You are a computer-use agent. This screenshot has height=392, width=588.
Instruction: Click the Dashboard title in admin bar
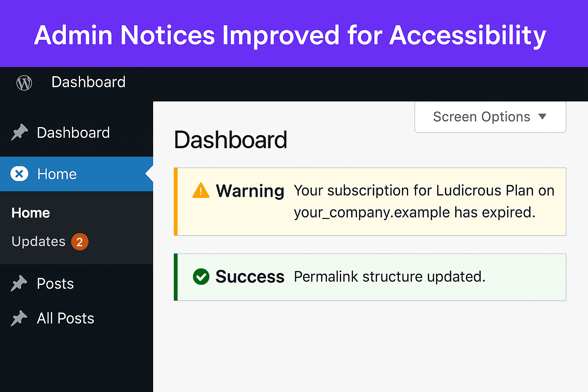(88, 82)
